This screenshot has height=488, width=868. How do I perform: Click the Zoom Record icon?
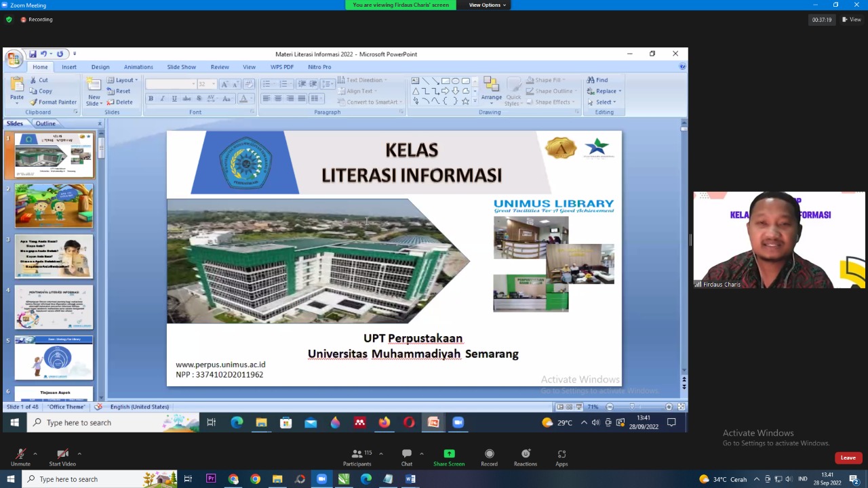(x=489, y=457)
